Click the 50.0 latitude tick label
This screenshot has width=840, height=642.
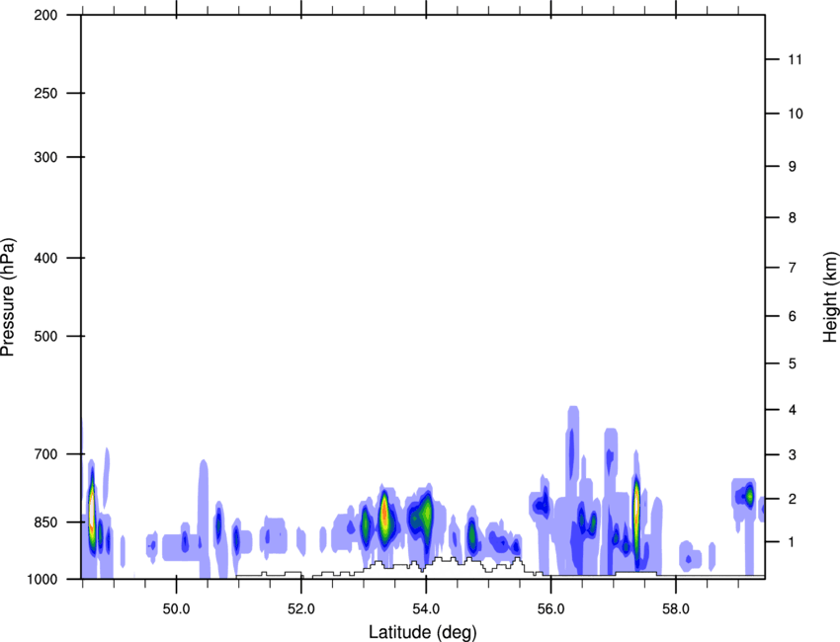(176, 609)
